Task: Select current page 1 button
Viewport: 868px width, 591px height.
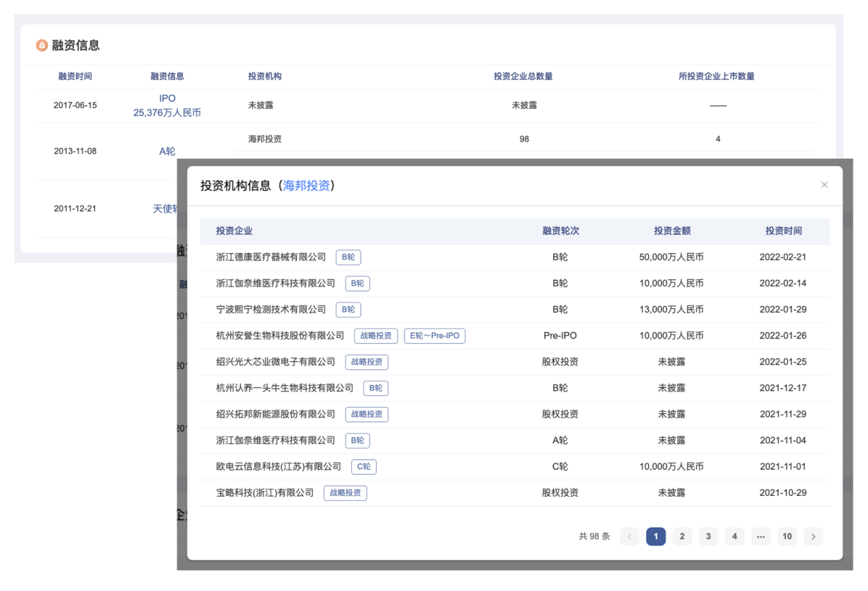Action: coord(655,536)
